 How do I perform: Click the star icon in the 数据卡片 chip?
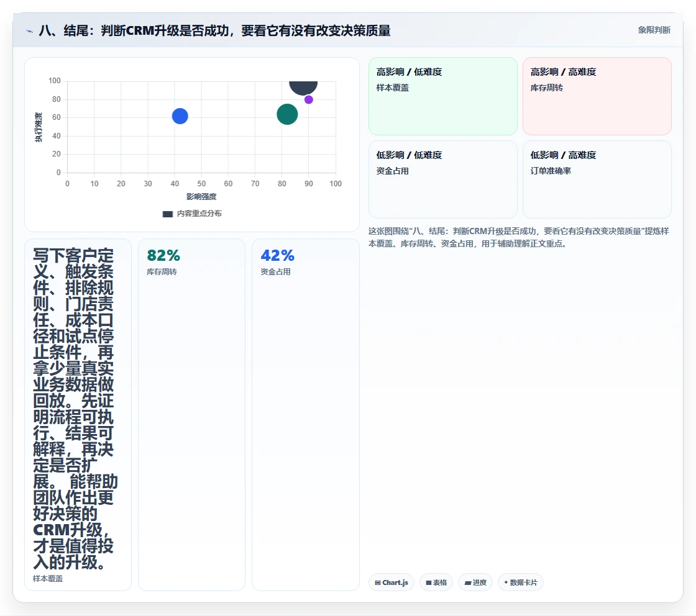(x=506, y=582)
